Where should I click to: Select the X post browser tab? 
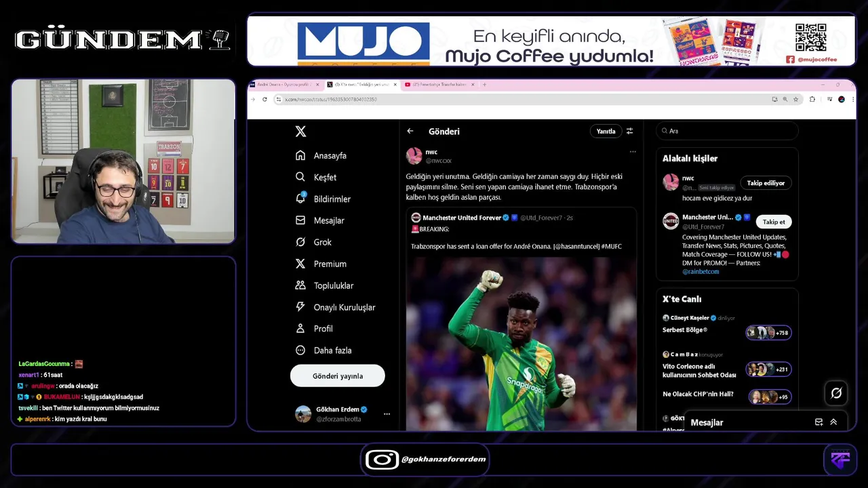pos(361,85)
